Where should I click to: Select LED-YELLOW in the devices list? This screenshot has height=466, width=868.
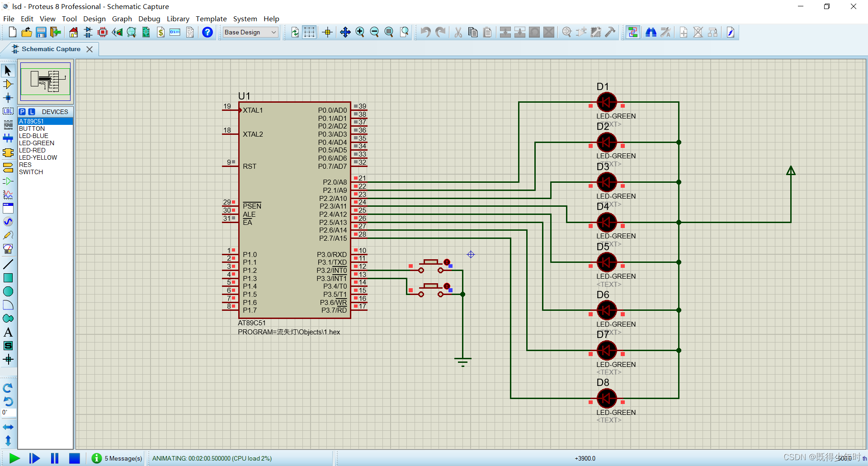45,157
